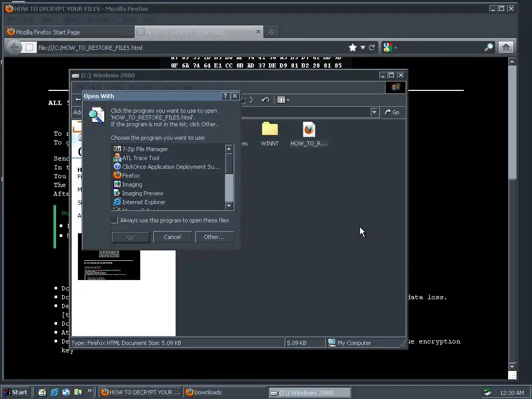Tick Always use this program checkbox
This screenshot has width=532, height=399.
115,220
